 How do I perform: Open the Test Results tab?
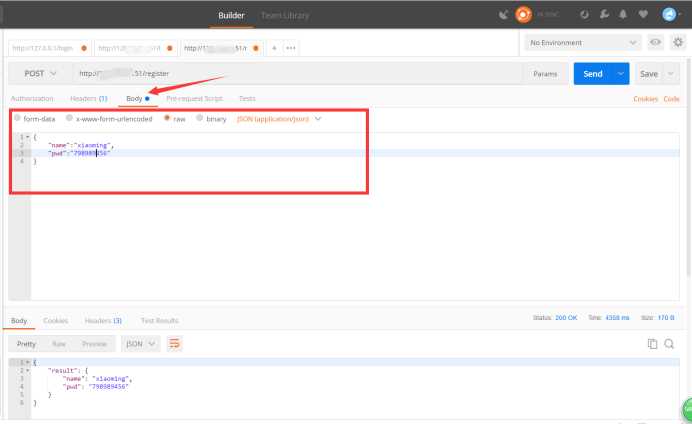point(160,320)
